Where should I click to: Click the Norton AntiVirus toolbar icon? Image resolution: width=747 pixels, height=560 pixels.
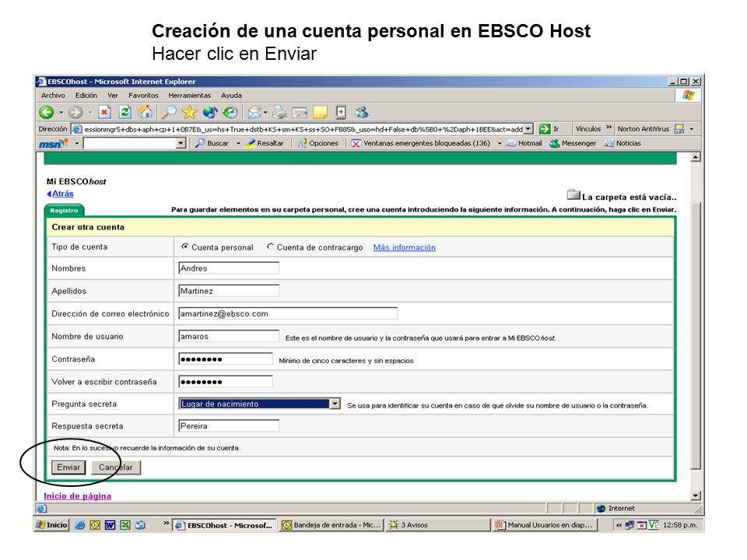(679, 128)
